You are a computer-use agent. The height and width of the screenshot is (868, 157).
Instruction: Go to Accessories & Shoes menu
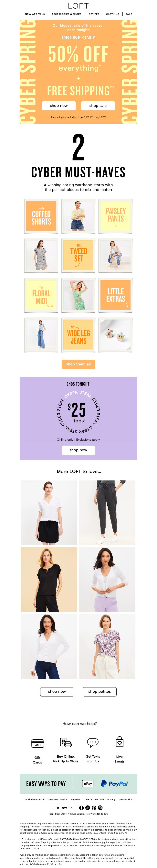click(x=67, y=14)
